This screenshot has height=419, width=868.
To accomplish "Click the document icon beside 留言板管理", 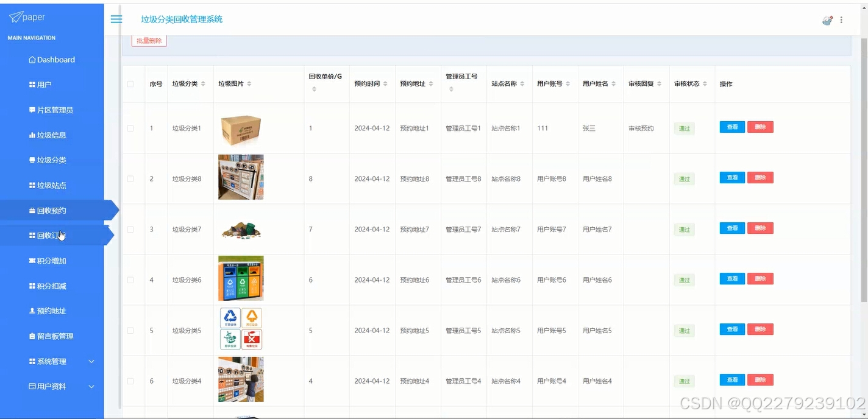I will click(x=31, y=336).
